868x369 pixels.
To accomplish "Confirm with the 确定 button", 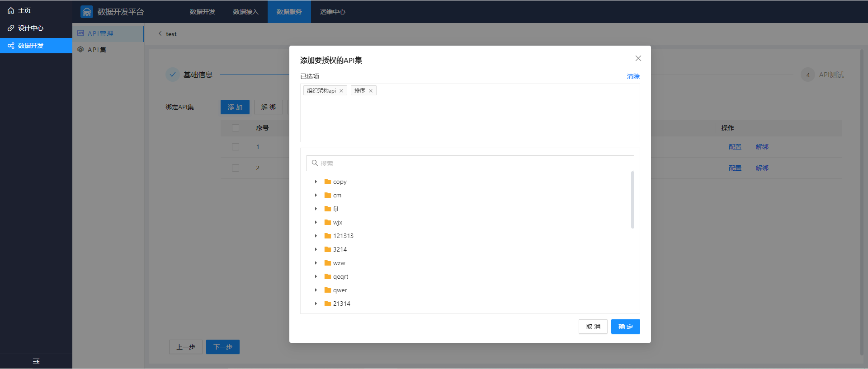I will (625, 327).
